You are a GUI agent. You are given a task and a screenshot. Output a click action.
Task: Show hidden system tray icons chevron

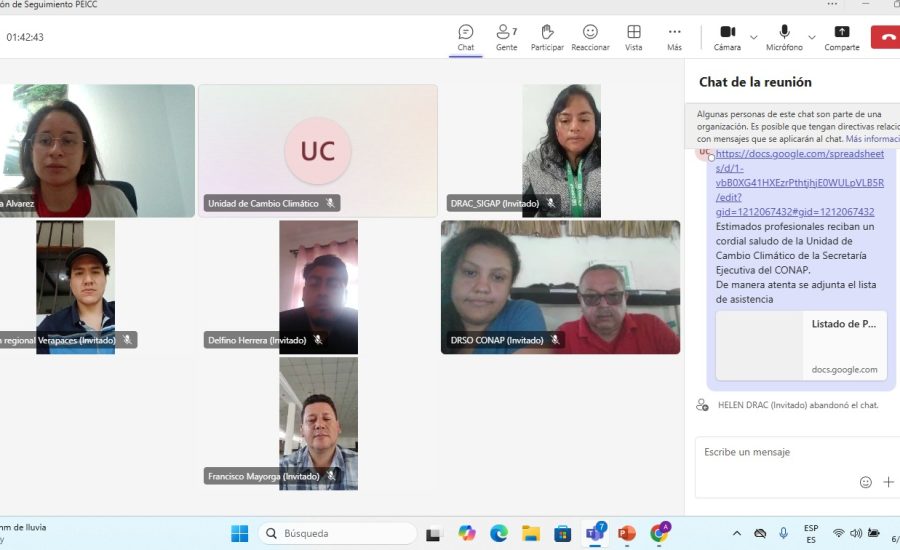[737, 534]
